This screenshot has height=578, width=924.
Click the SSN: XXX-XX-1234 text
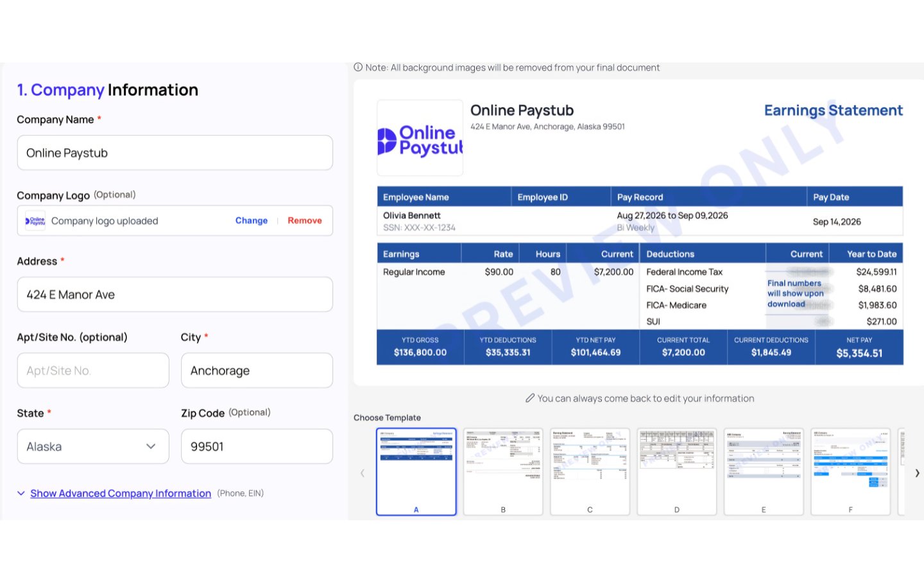click(x=419, y=228)
